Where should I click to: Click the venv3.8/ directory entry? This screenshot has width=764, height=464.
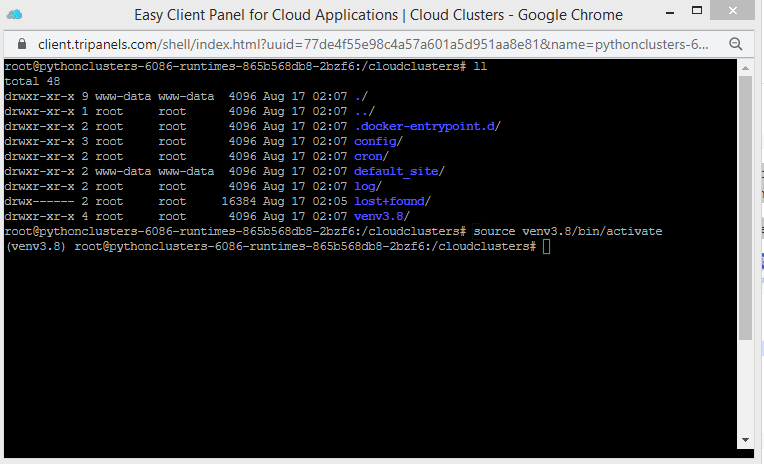[x=382, y=216]
